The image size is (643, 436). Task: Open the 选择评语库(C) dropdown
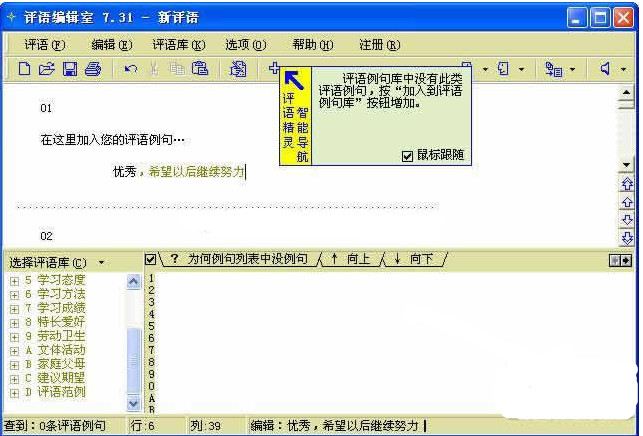tap(101, 263)
